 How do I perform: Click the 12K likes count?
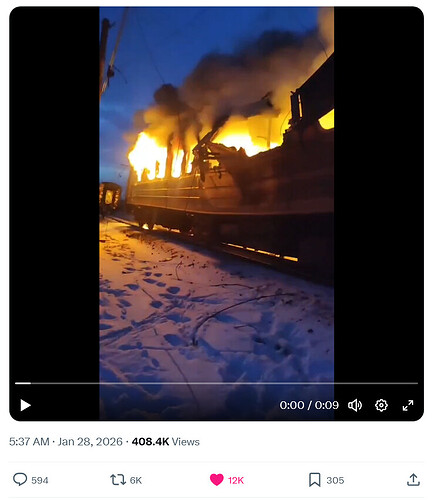tap(236, 480)
